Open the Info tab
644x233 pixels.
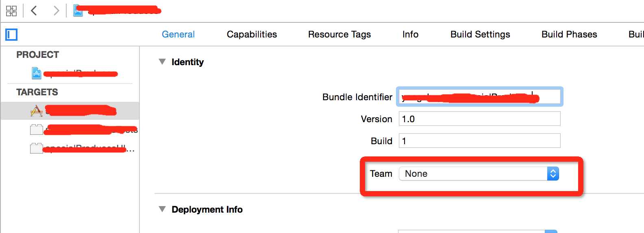pyautogui.click(x=410, y=35)
